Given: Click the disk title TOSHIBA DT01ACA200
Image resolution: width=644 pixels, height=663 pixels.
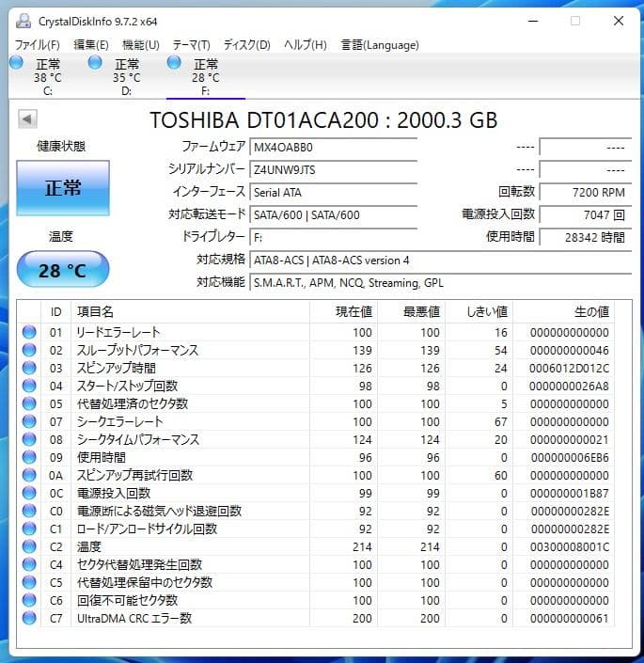Looking at the screenshot, I should coord(323,120).
